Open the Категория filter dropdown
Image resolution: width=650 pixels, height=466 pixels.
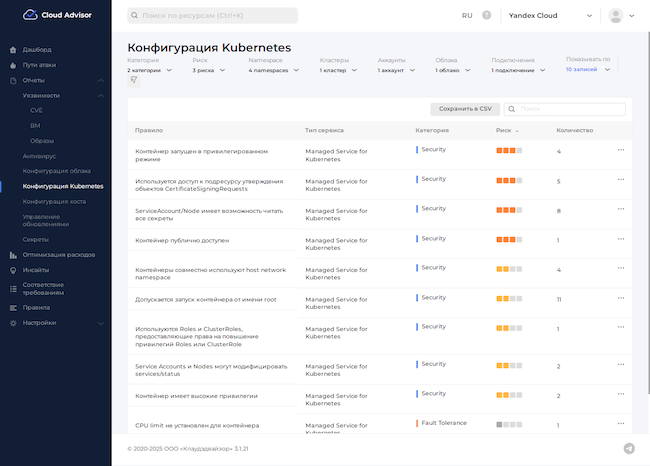150,70
